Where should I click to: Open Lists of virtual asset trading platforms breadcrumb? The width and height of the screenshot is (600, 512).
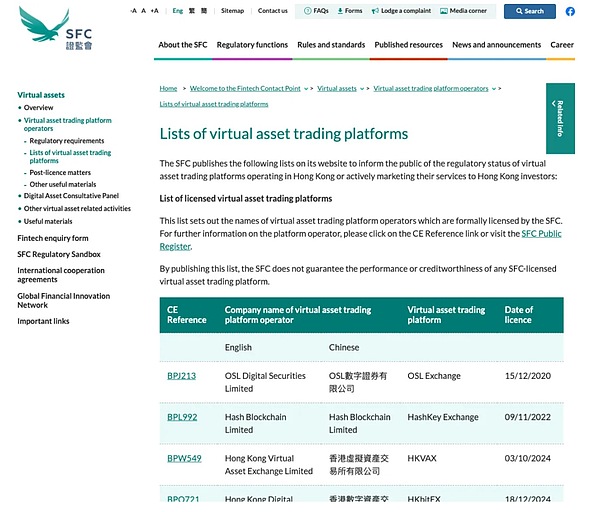(214, 104)
